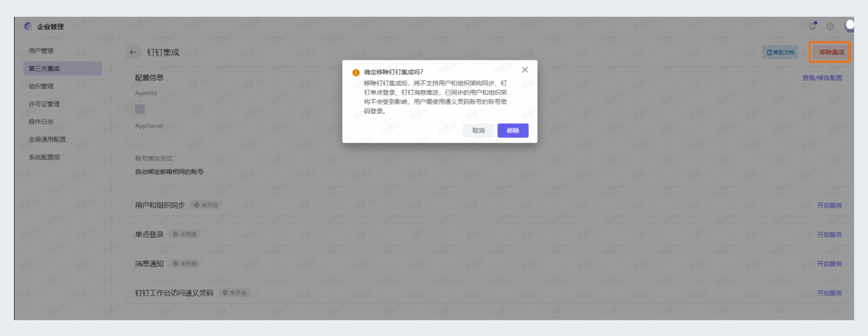868x336 pixels.
Task: Click 查看/修改配置 link
Action: [822, 78]
